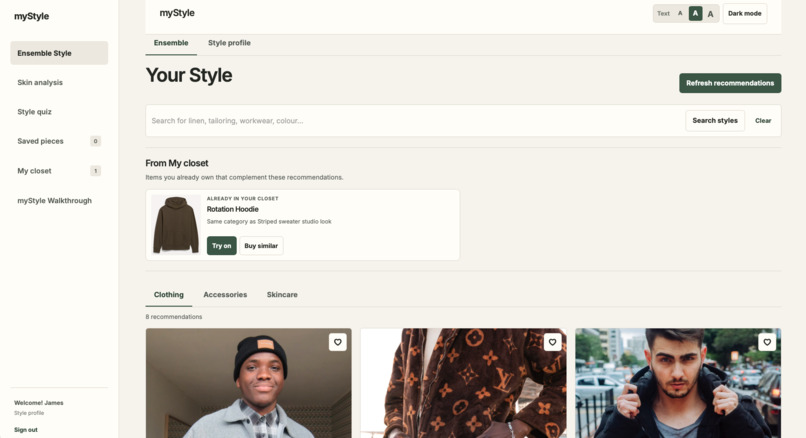Click 'Welcome! James' text

coord(39,403)
